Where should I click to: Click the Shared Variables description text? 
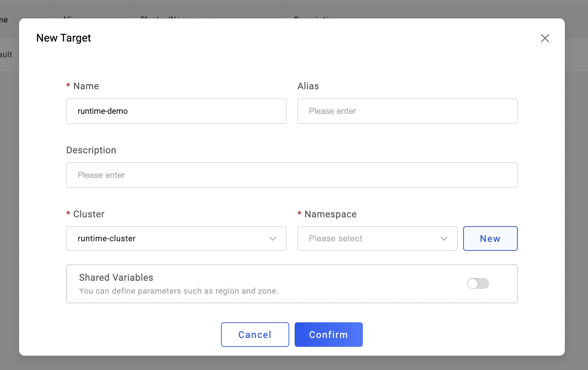178,291
